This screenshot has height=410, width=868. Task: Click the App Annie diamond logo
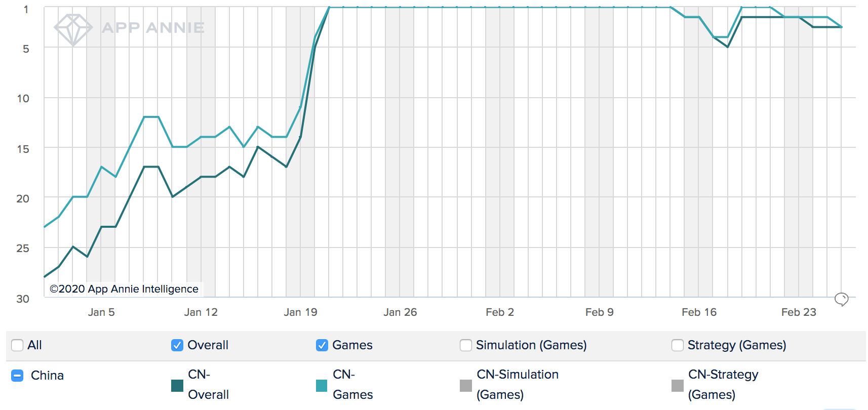[73, 29]
